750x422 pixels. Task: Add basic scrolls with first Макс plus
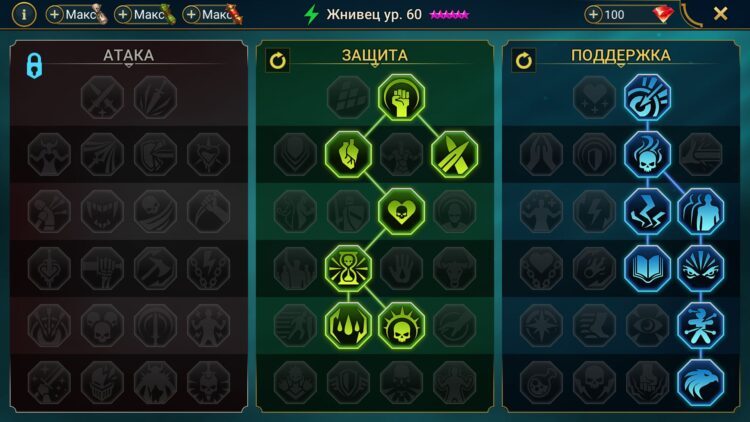tap(54, 15)
